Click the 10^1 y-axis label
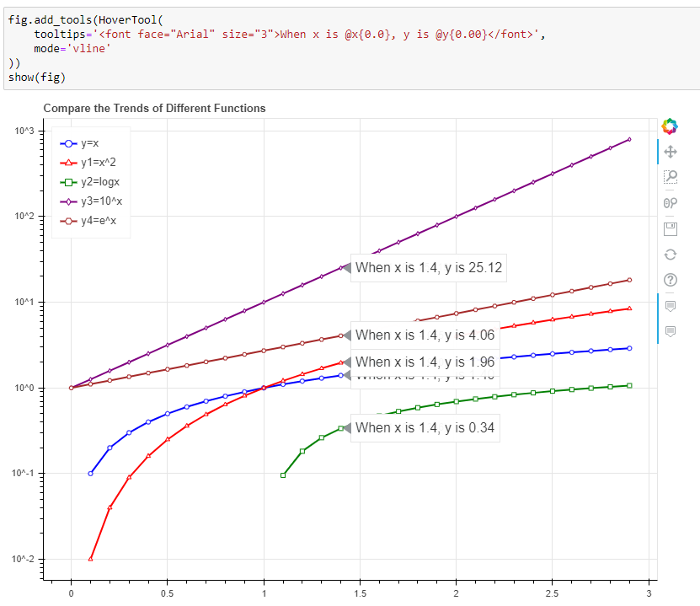The height and width of the screenshot is (606, 700). point(24,302)
